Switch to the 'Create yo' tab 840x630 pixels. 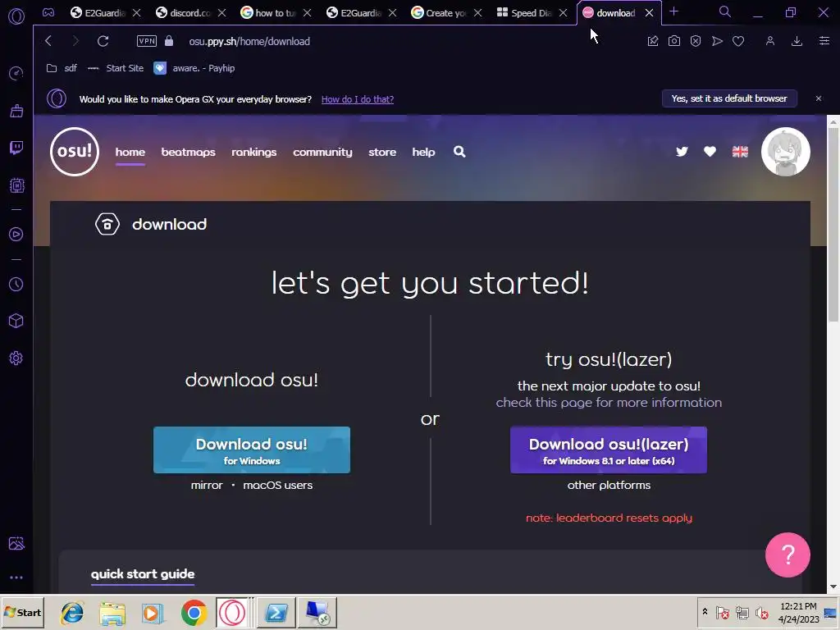(440, 13)
